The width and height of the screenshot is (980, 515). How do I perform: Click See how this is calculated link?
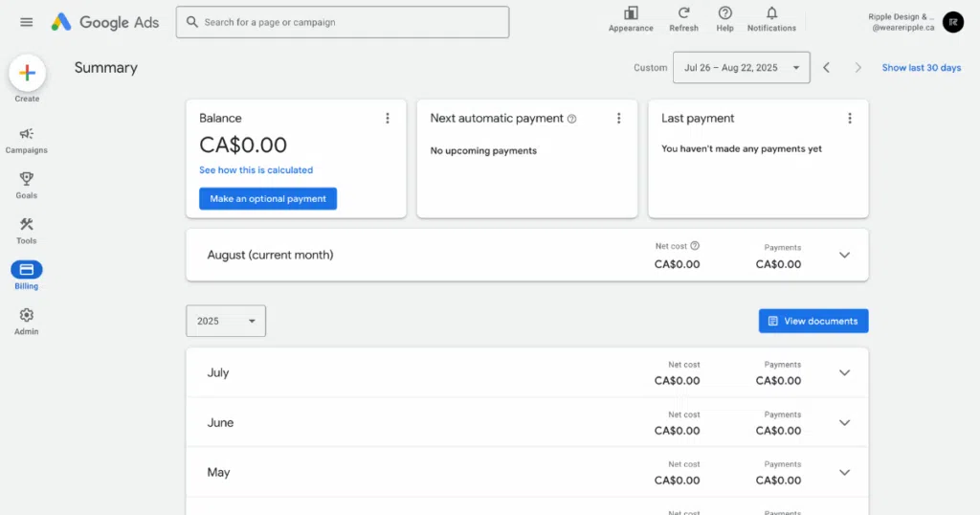point(256,170)
